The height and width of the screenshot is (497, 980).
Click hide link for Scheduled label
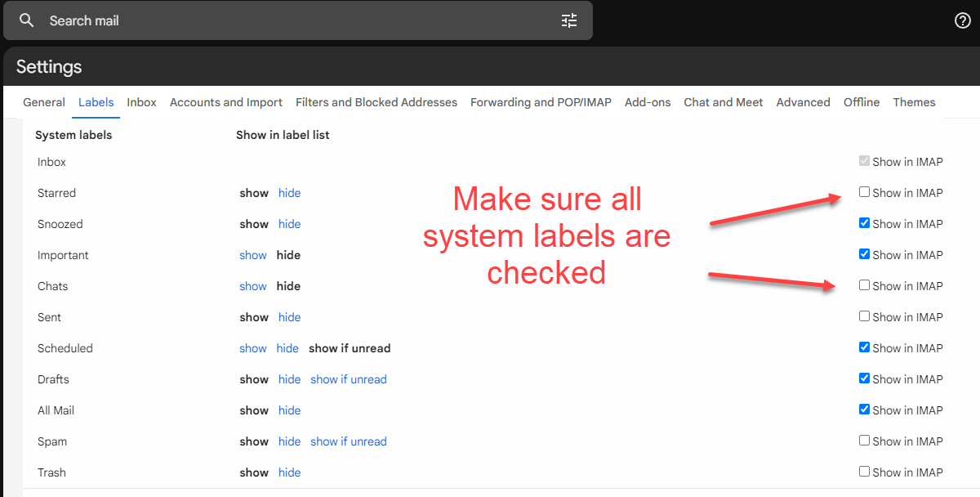coord(287,348)
